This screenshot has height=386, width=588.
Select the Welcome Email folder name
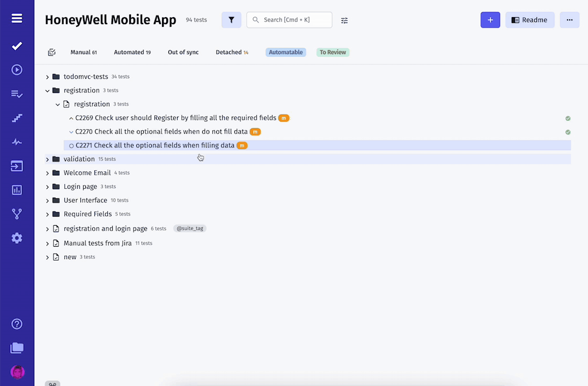(x=87, y=173)
